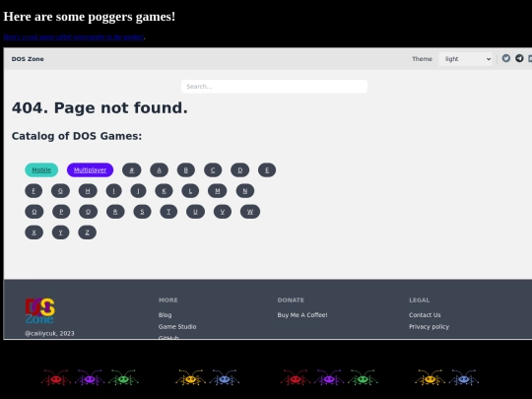
Task: Filter catalog by letter Q
Action: pyautogui.click(x=89, y=212)
